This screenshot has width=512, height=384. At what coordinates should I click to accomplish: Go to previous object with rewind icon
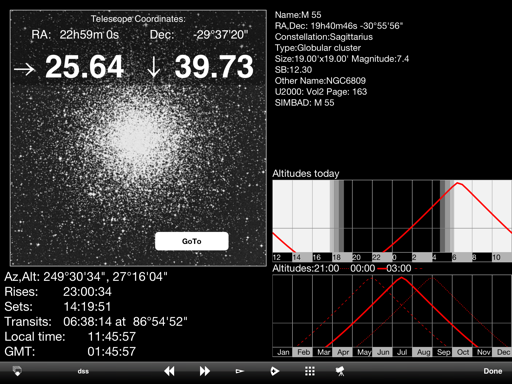pyautogui.click(x=169, y=371)
